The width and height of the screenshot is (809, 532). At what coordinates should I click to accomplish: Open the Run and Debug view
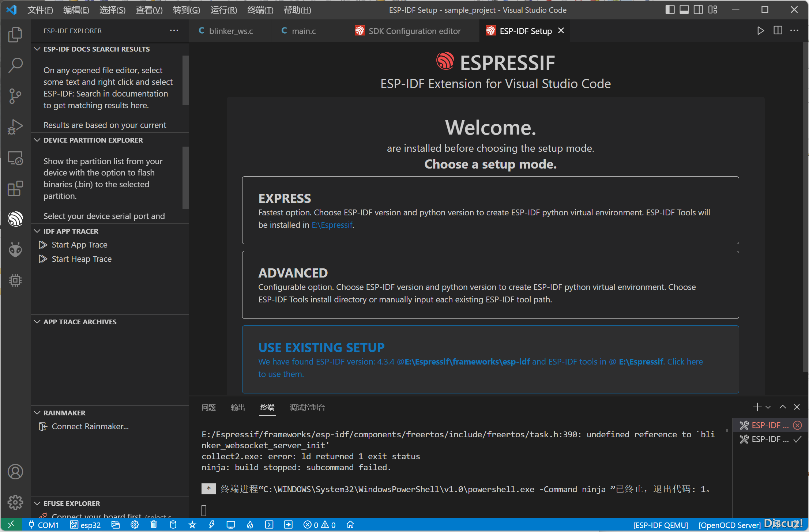click(x=15, y=127)
